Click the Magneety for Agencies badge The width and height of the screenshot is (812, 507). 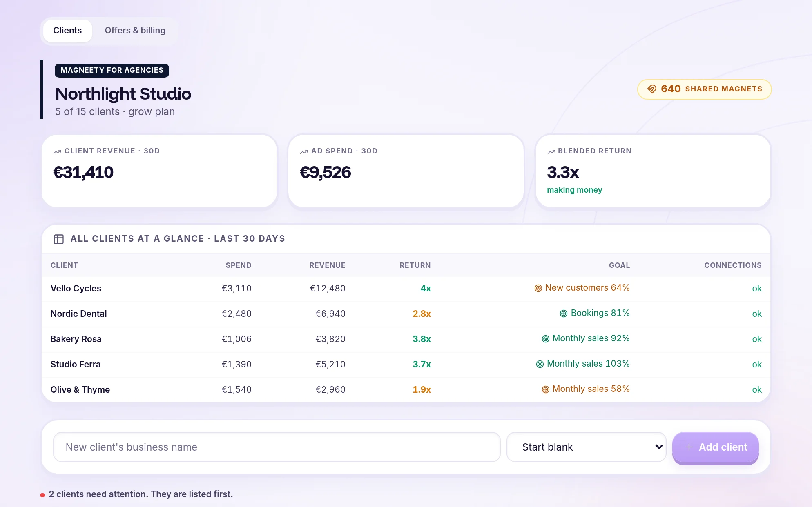point(112,70)
